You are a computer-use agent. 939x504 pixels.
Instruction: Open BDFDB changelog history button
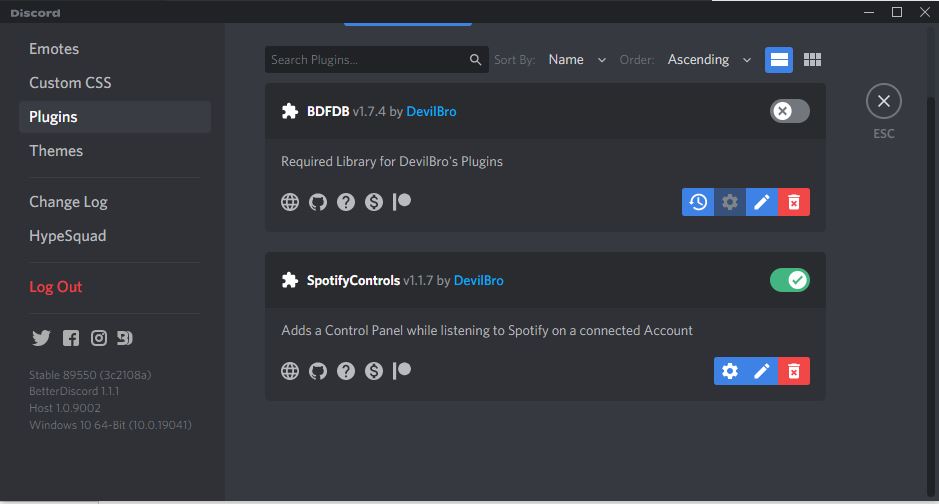pyautogui.click(x=698, y=202)
